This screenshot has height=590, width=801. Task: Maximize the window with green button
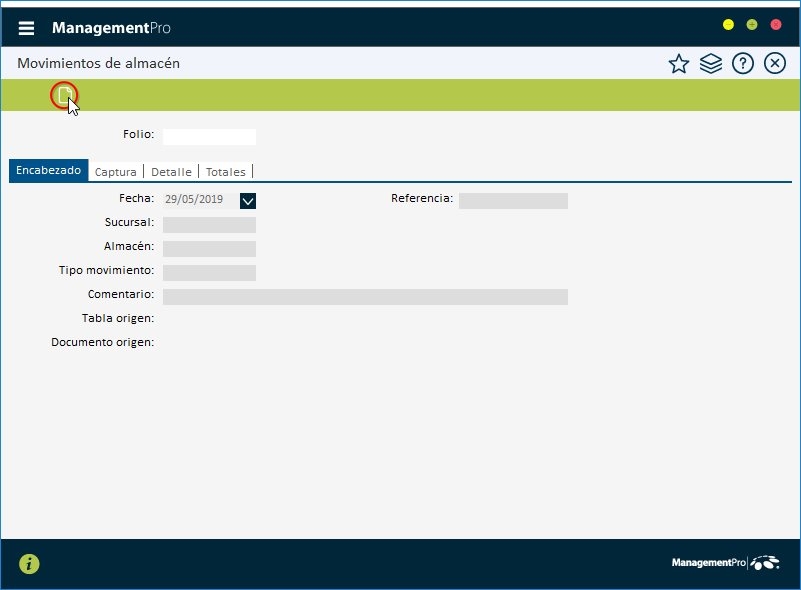(752, 25)
